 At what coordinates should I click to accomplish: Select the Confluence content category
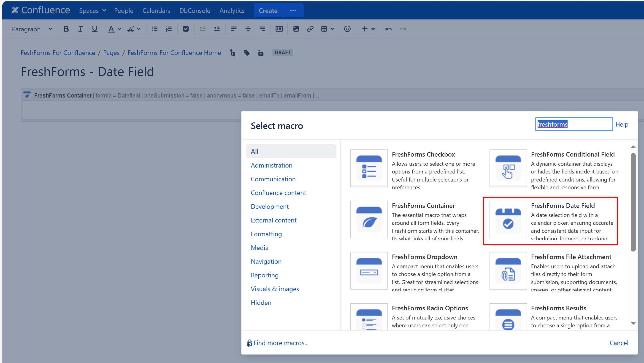tap(278, 192)
